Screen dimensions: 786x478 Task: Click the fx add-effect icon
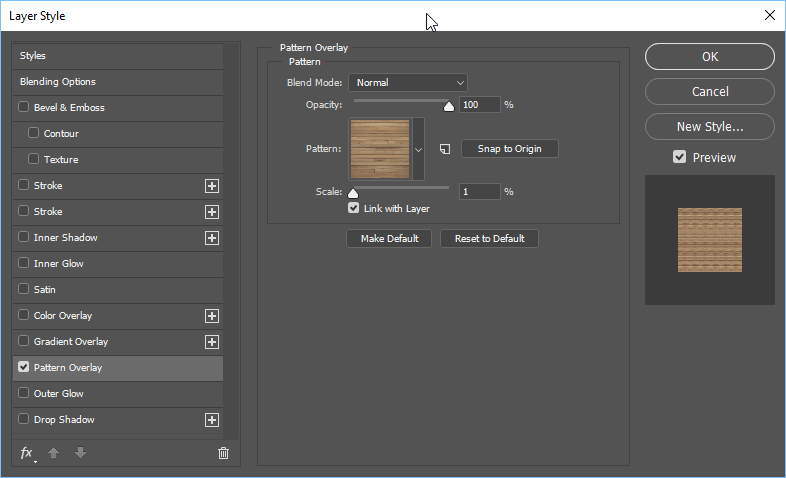click(x=27, y=453)
